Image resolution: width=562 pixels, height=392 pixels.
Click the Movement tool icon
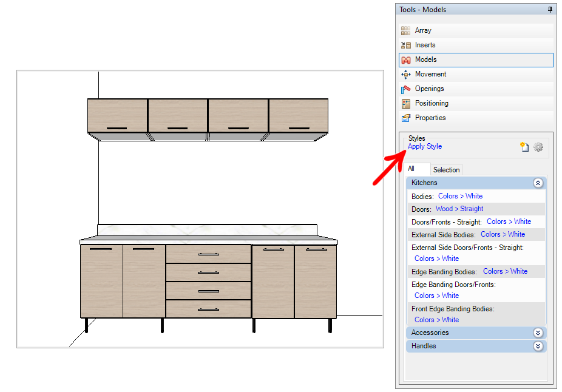[406, 74]
